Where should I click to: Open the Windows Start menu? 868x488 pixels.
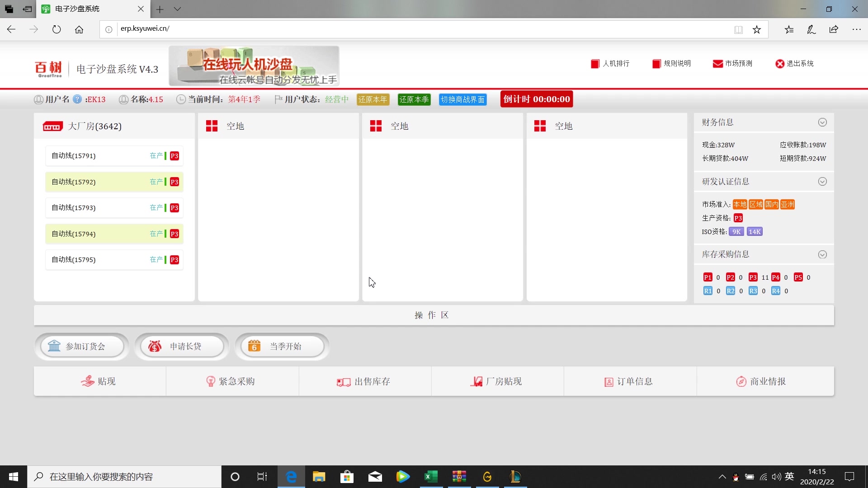click(14, 477)
